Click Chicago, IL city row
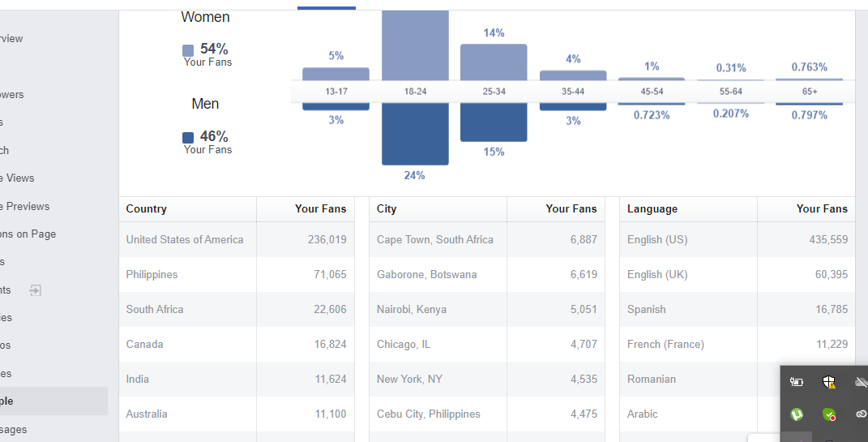The image size is (868, 442). pos(487,345)
